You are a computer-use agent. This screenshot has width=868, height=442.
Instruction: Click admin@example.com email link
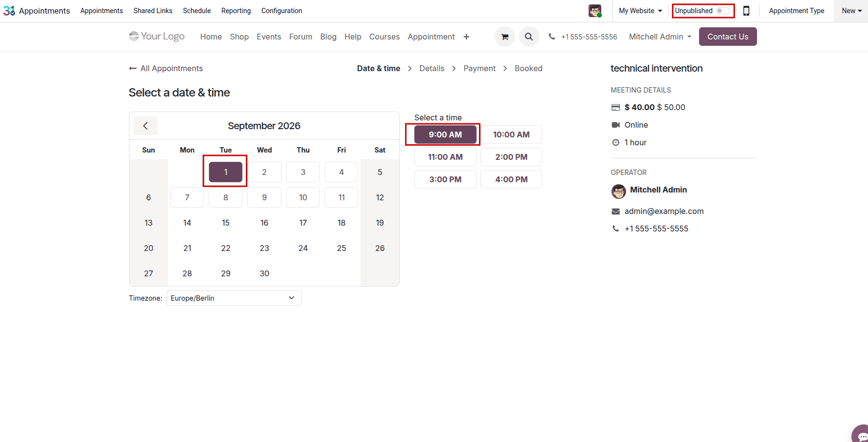(664, 211)
